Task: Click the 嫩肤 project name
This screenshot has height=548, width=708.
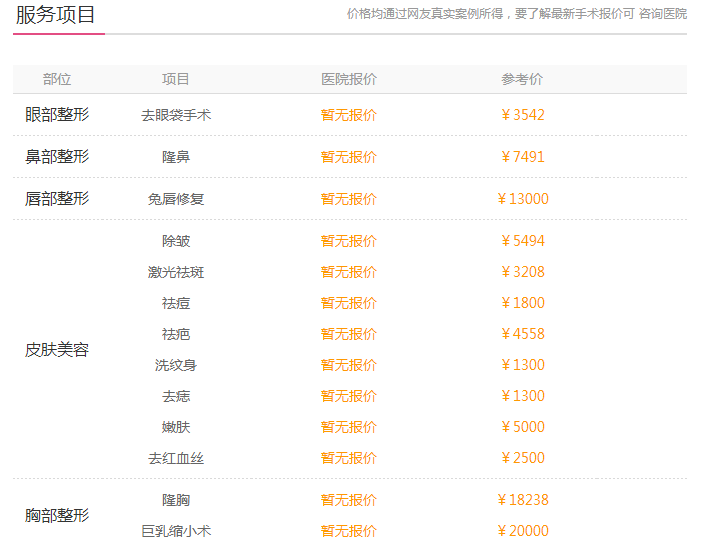Action: click(x=176, y=427)
